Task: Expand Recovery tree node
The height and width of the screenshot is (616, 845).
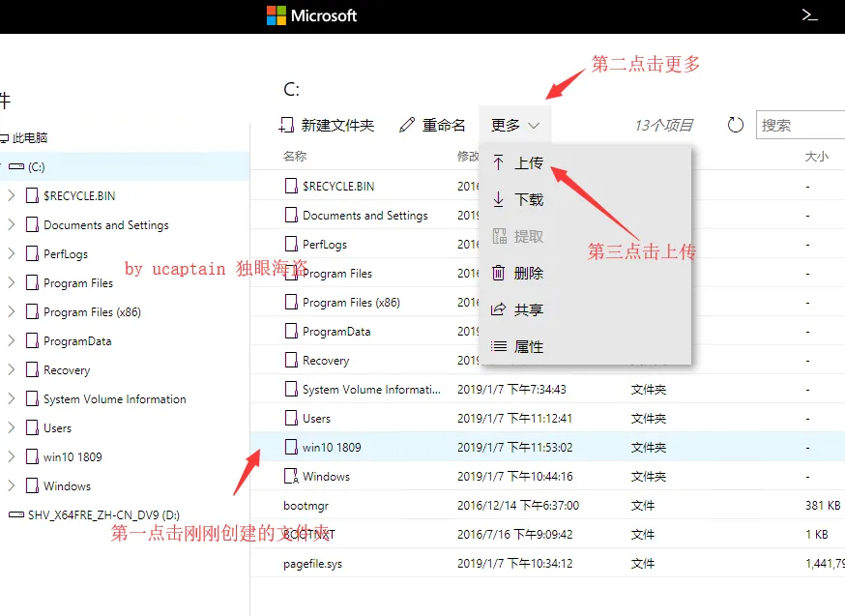Action: (x=12, y=369)
